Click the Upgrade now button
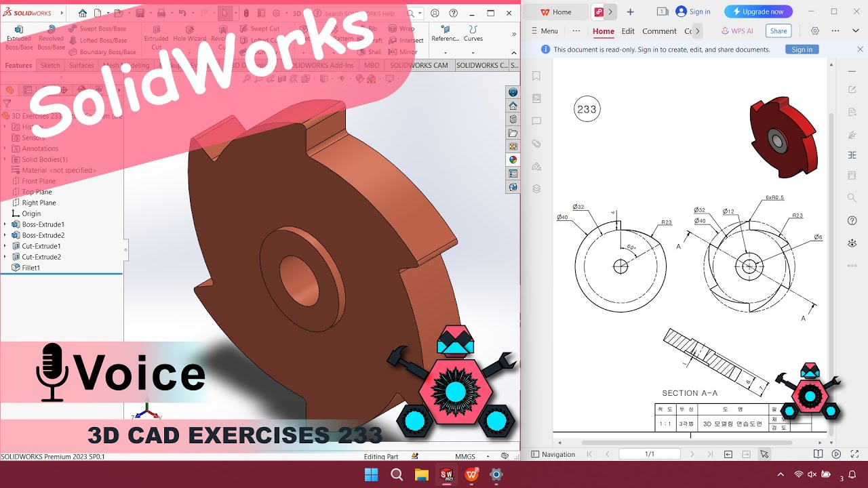868x488 pixels. [x=758, y=12]
